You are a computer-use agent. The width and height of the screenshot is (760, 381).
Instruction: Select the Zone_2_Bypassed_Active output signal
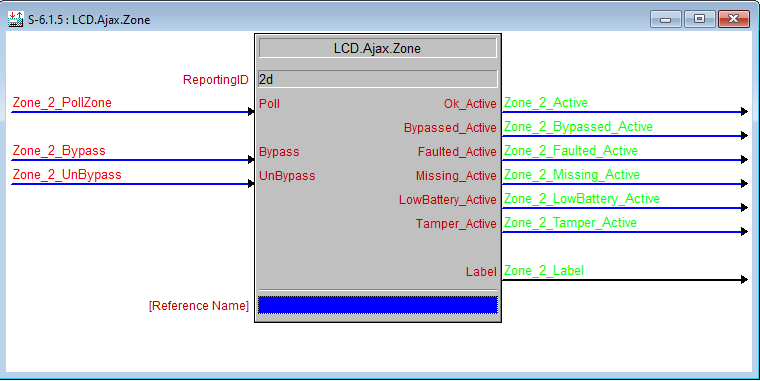tap(578, 127)
